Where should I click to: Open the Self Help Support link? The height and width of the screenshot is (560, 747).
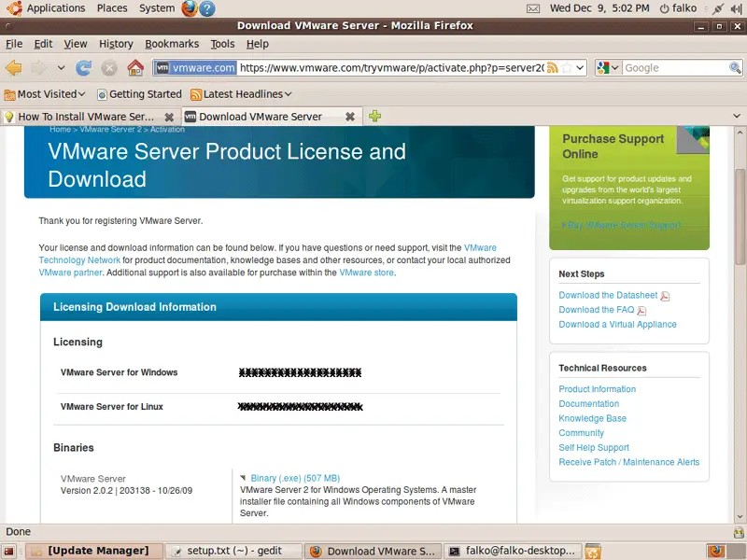(x=594, y=448)
